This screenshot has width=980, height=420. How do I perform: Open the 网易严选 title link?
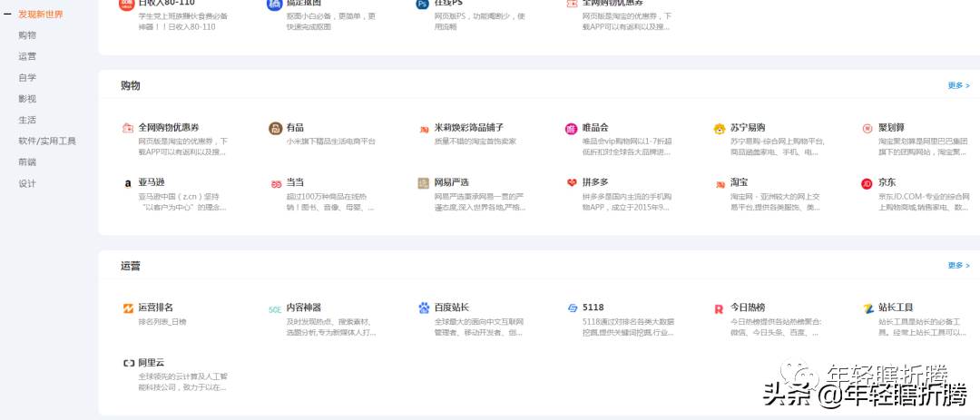pyautogui.click(x=451, y=182)
